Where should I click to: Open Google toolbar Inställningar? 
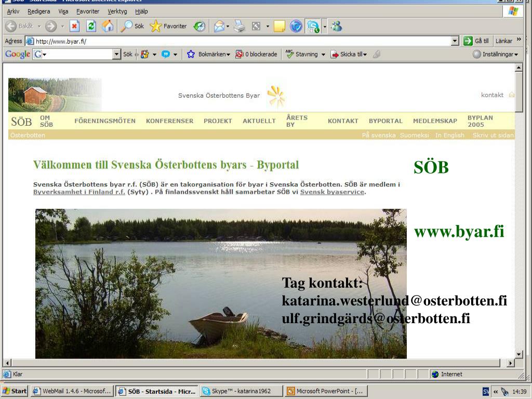[495, 54]
